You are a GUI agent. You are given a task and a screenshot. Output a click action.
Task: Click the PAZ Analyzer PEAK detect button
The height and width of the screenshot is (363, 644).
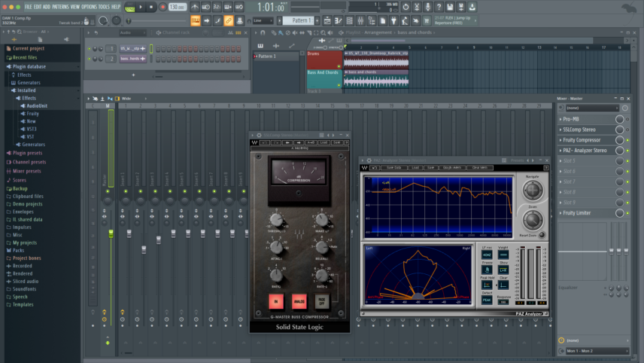(x=487, y=300)
